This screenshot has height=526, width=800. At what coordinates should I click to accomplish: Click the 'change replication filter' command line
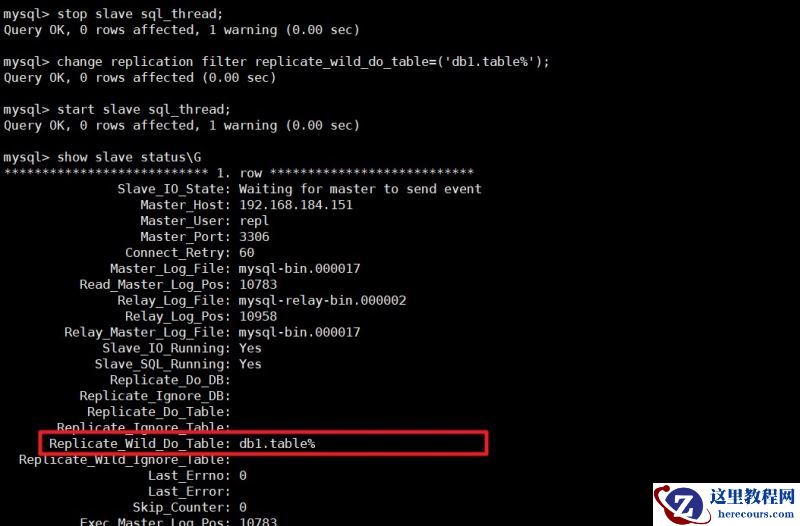(x=277, y=62)
